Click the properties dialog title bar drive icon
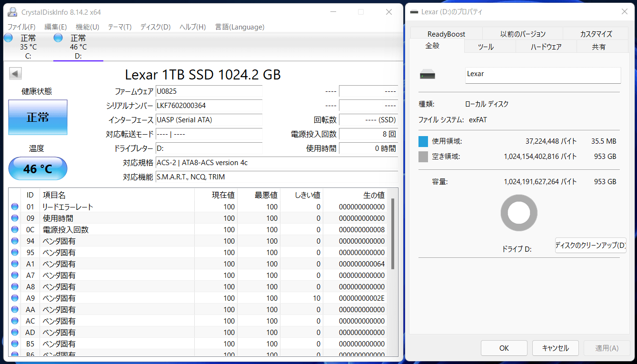This screenshot has width=637, height=364. (414, 12)
